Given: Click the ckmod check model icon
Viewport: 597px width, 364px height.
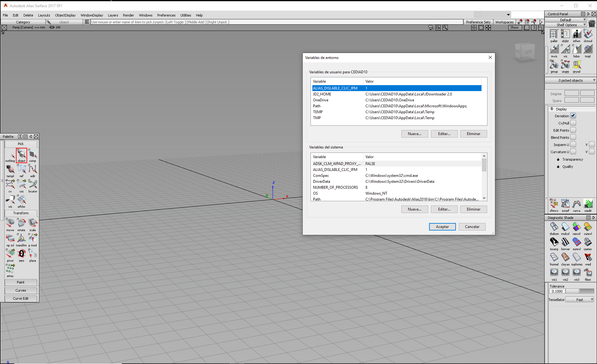Looking at the screenshot, I should (x=588, y=36).
